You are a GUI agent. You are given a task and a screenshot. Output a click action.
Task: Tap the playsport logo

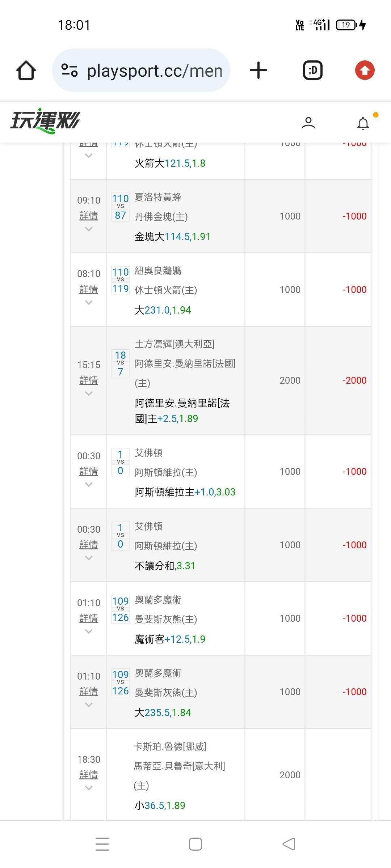pyautogui.click(x=45, y=121)
